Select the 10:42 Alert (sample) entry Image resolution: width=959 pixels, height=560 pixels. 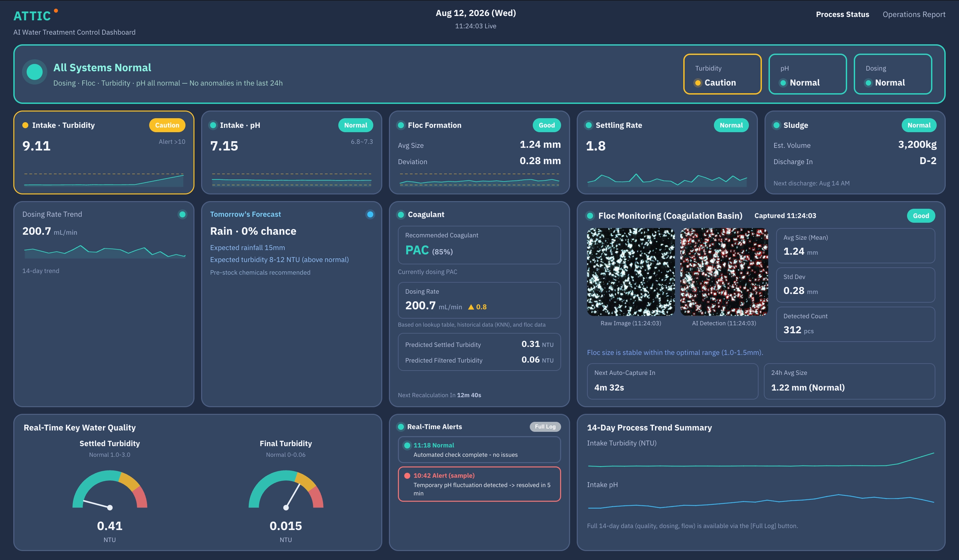479,484
